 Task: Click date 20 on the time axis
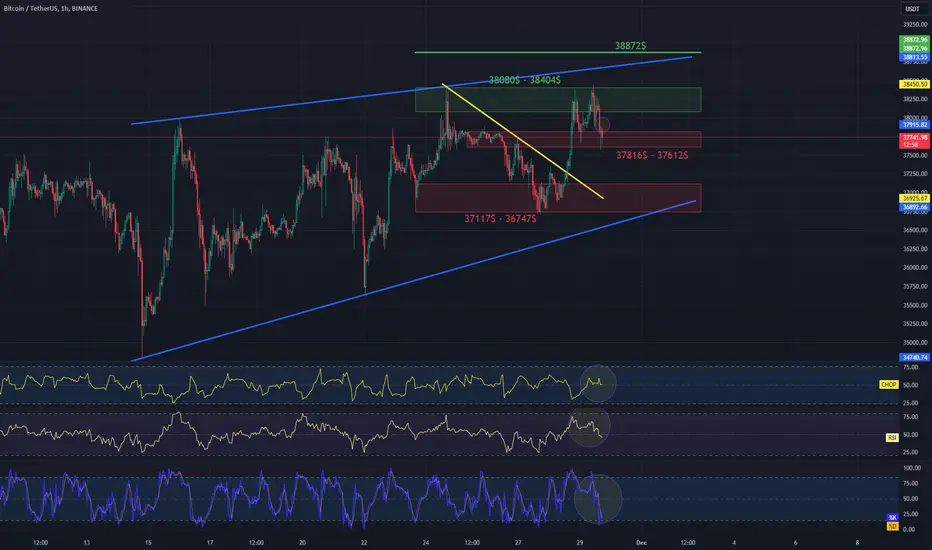[x=303, y=542]
